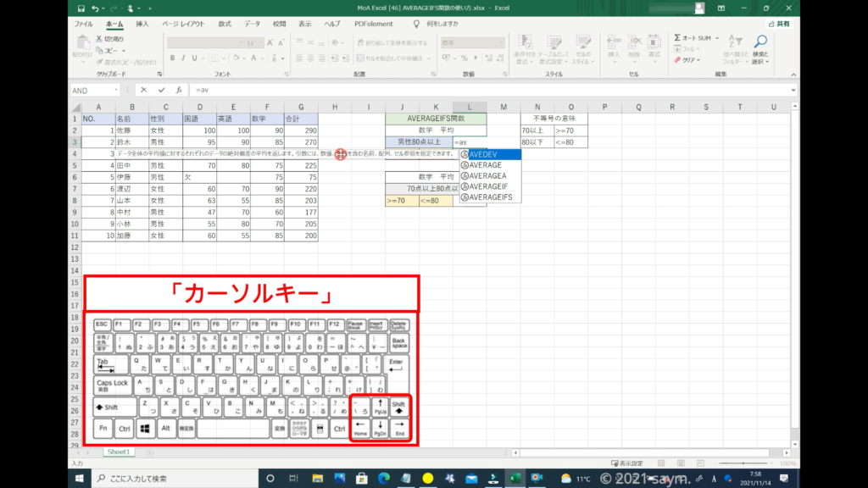The height and width of the screenshot is (488, 868).
Task: Choose AVERAGEIF in the function suggestions
Action: pyautogui.click(x=487, y=186)
